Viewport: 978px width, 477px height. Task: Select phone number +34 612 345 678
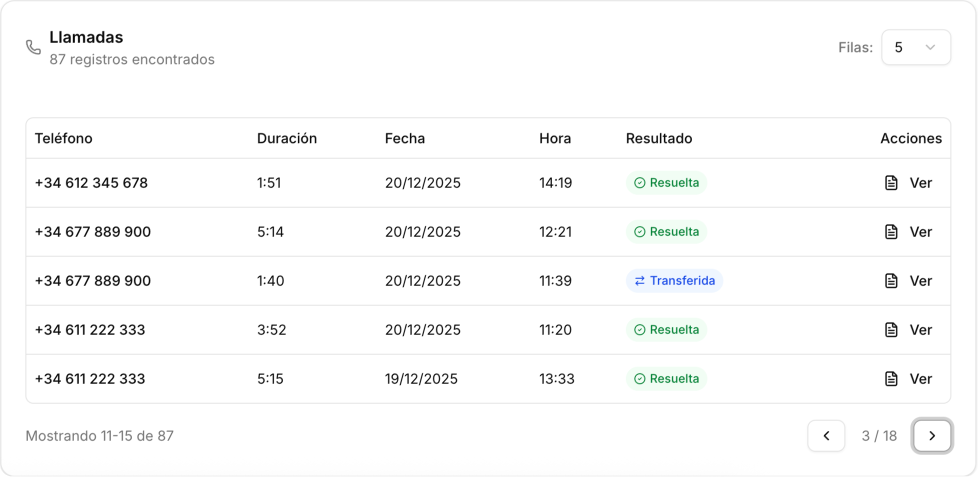click(x=91, y=183)
